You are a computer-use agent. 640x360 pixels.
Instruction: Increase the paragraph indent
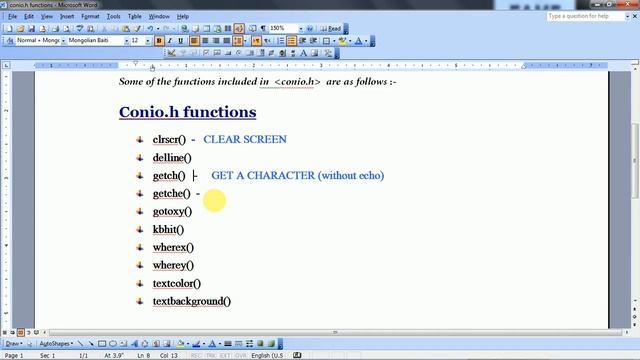tap(313, 41)
